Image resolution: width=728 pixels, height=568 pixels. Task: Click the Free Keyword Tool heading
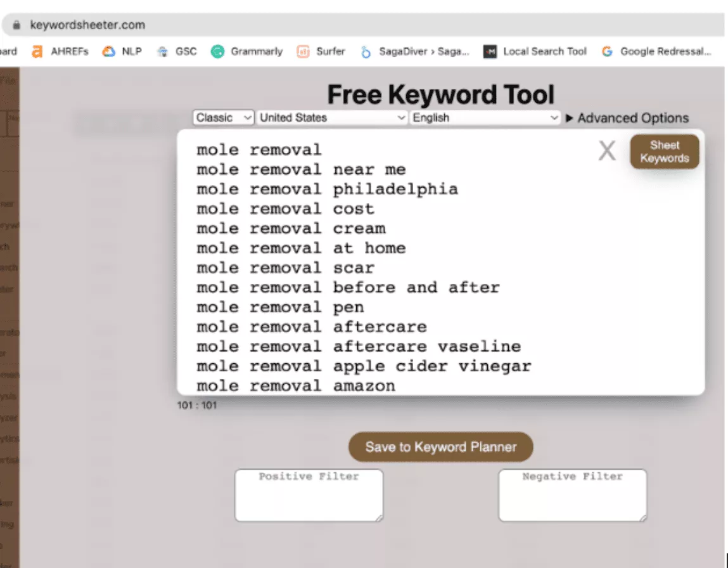coord(440,94)
